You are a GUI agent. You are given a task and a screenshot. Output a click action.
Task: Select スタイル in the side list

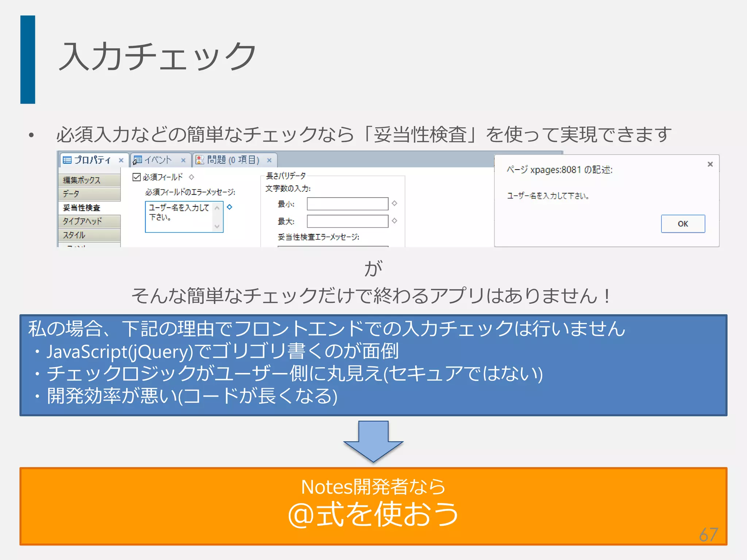pyautogui.click(x=89, y=235)
